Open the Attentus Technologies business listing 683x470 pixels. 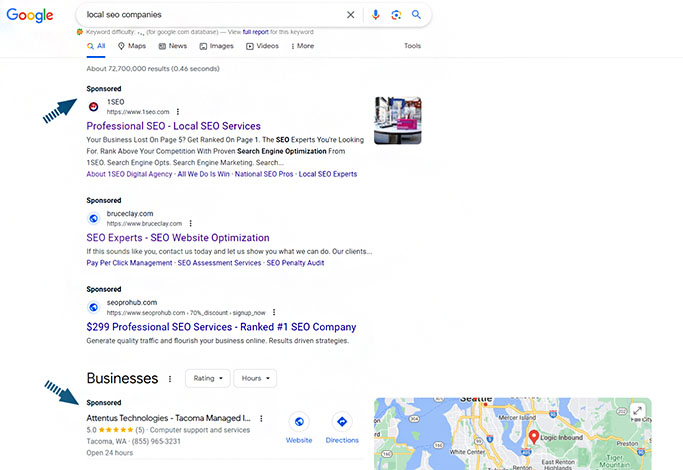pos(169,418)
